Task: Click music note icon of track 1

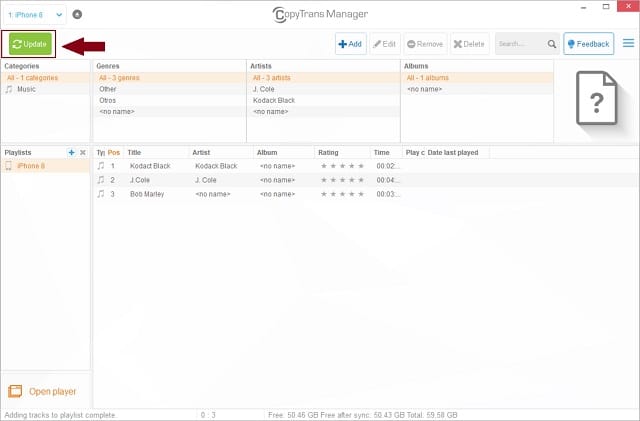Action: [101, 166]
